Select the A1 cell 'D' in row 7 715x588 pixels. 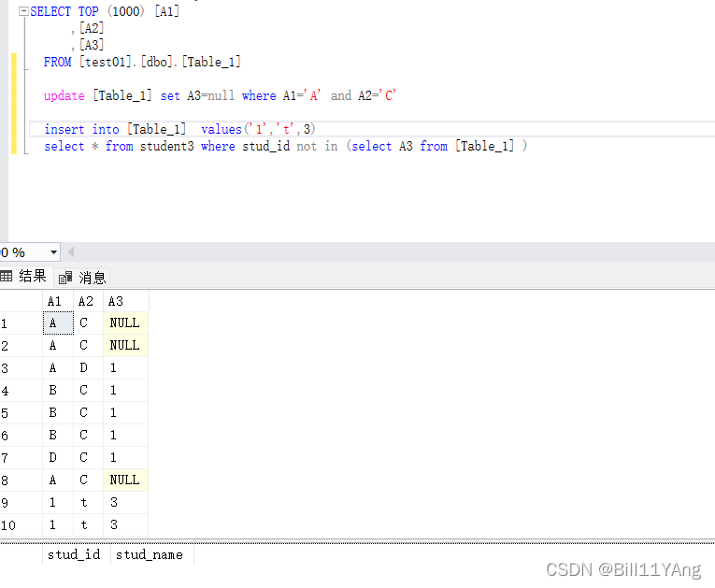tap(58, 457)
